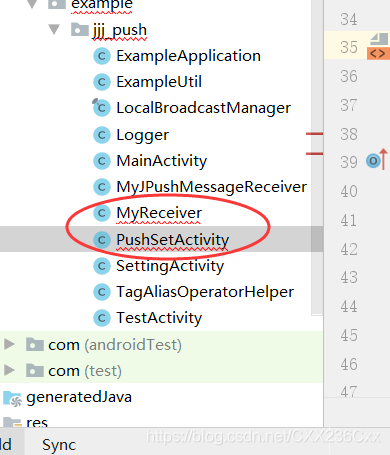Click line number 45 in the gutter
Screen dimensions: 390x455
349,335
